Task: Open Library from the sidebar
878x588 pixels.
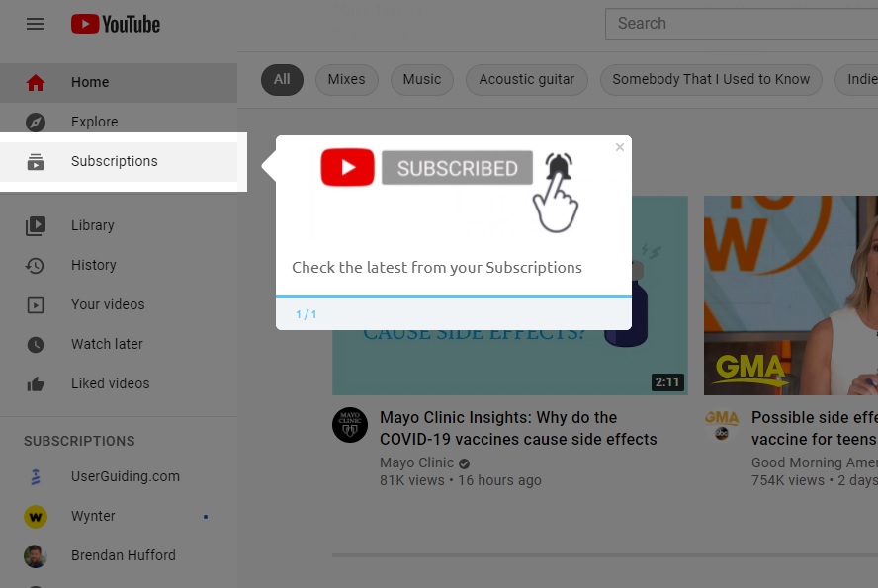Action: tap(92, 225)
